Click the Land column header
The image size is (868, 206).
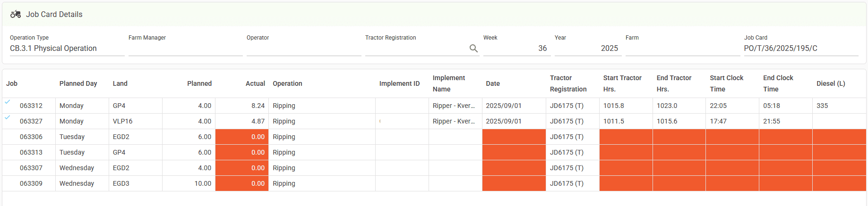click(x=120, y=83)
